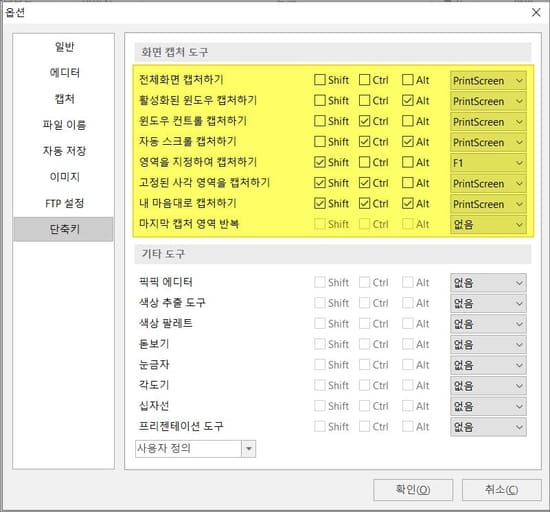Image resolution: width=550 pixels, height=512 pixels.
Task: Uncheck Alt for 활성화된 윈도우 캡처하기
Action: click(x=408, y=100)
